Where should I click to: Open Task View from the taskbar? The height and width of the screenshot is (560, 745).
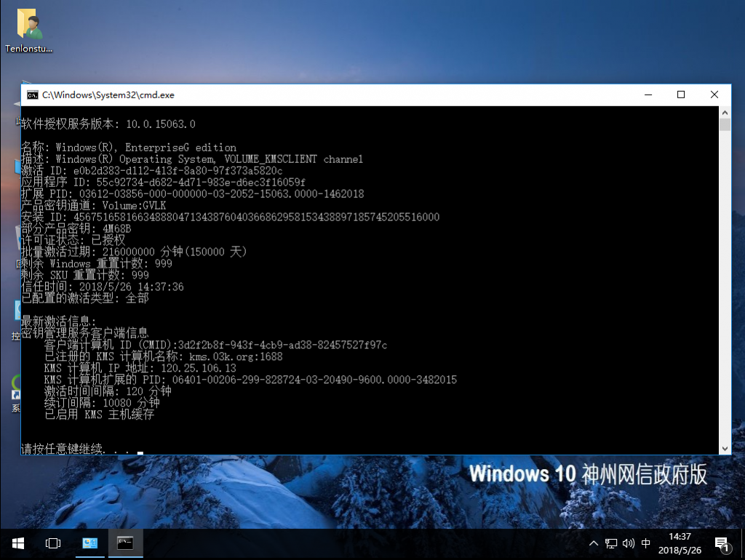tap(52, 543)
